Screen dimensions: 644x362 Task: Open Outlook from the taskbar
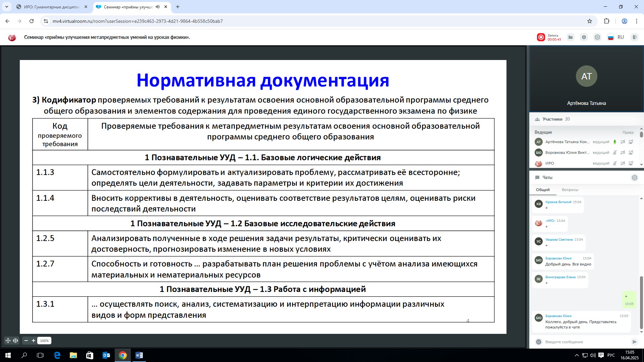pos(106,355)
